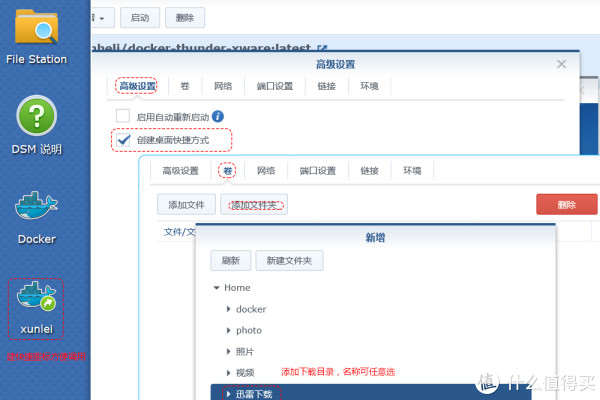Open 端口设置 tab in upper dialog
Image resolution: width=600 pixels, height=400 pixels.
(275, 86)
